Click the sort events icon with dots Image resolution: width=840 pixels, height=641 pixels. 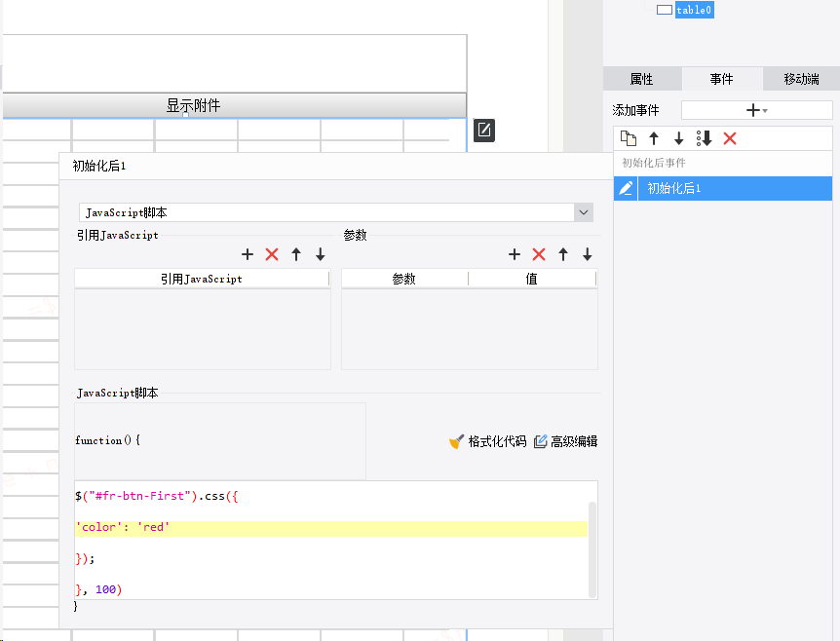pyautogui.click(x=704, y=138)
